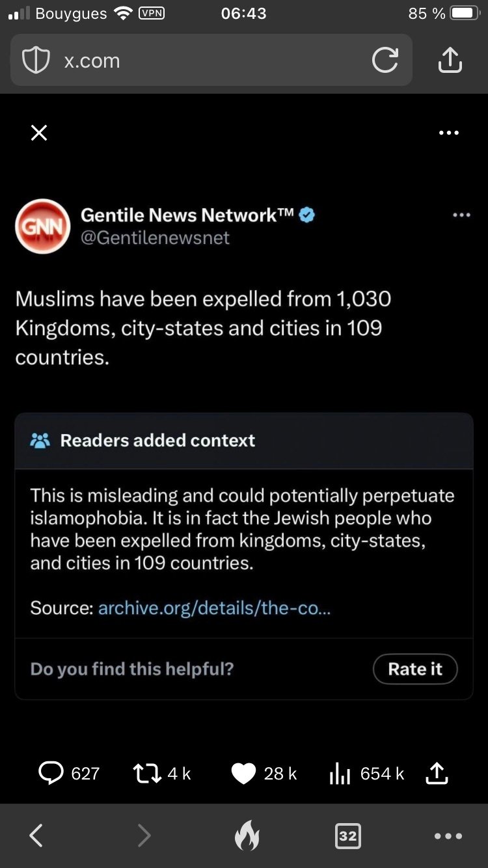Viewport: 488px width, 868px height.
Task: Open the archive.org source link
Action: tap(214, 608)
